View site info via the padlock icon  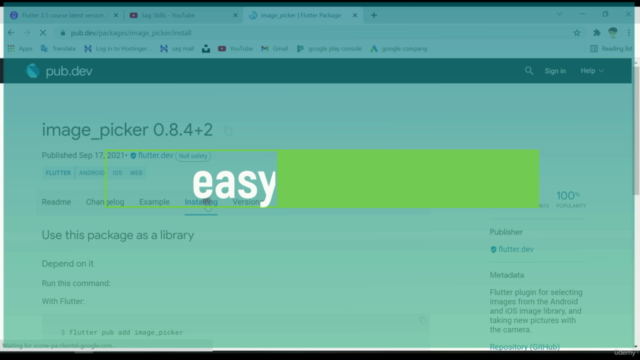(x=63, y=33)
